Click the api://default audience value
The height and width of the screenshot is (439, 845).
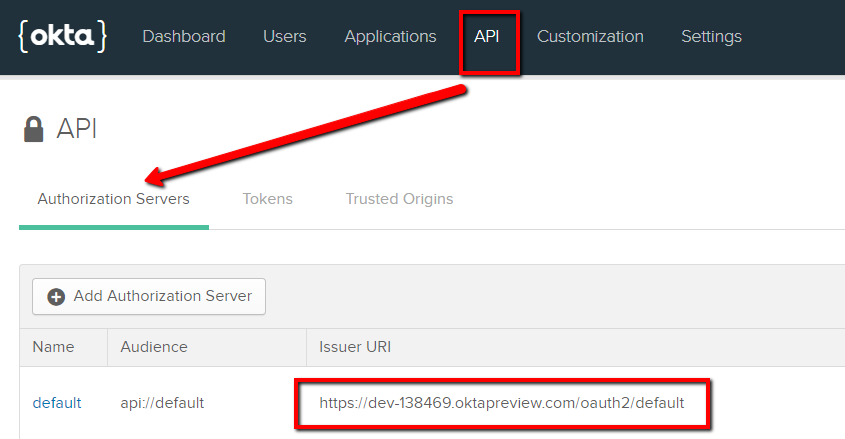(162, 403)
